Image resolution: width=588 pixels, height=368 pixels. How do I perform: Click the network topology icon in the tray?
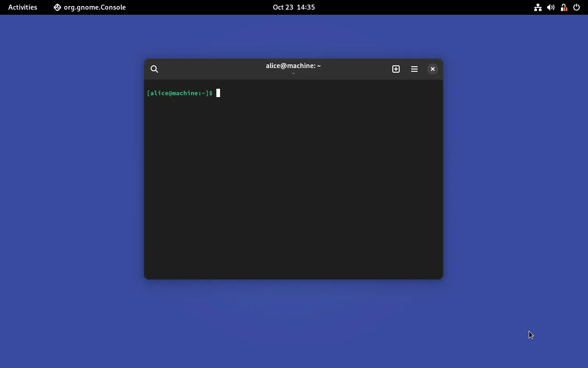pos(537,7)
